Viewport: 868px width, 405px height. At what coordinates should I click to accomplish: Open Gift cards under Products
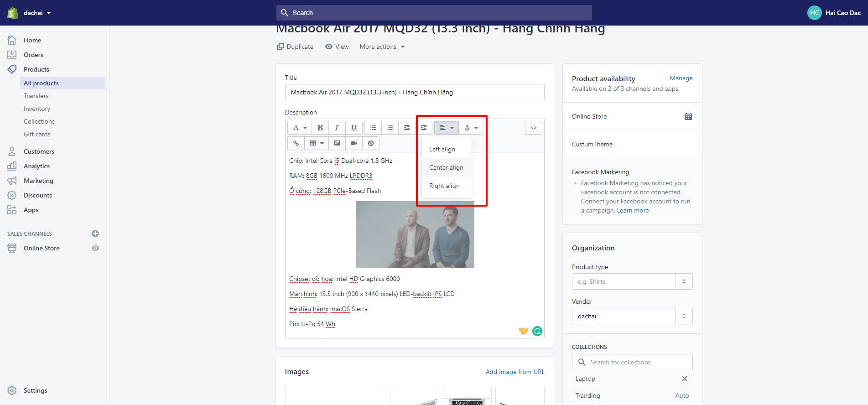[x=37, y=134]
